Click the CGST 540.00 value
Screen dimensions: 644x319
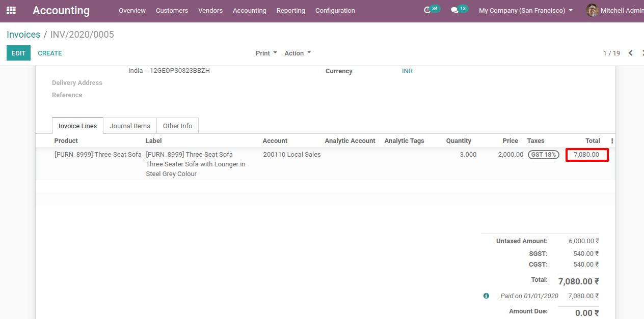[586, 265]
